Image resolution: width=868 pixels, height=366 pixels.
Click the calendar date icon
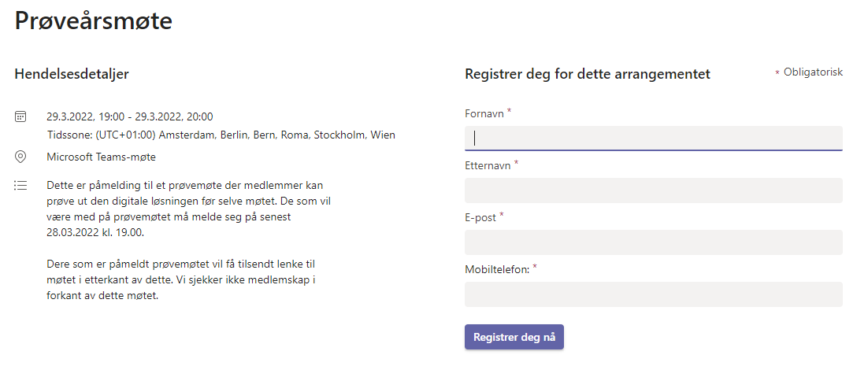click(20, 116)
